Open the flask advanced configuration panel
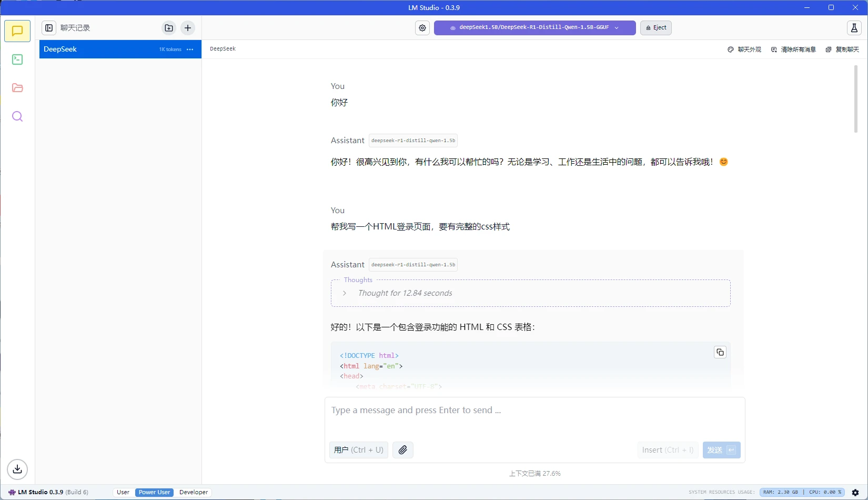The width and height of the screenshot is (868, 500). click(x=854, y=28)
